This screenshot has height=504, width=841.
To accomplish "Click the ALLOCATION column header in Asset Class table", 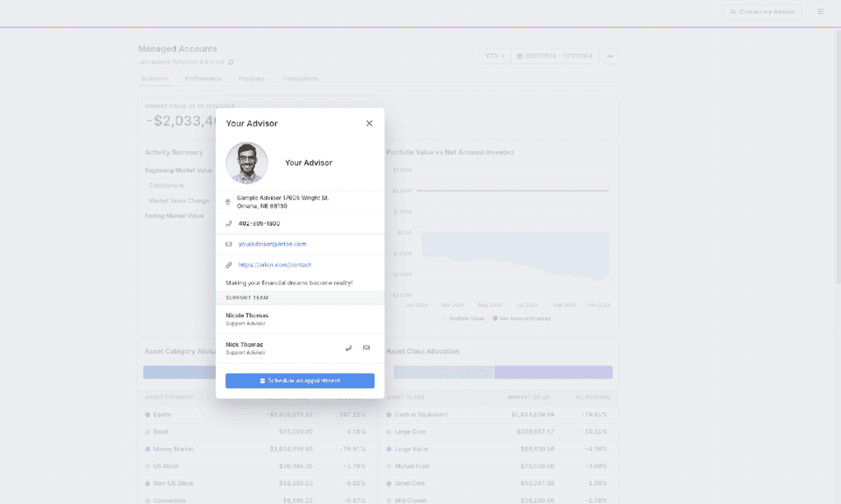I will [592, 397].
